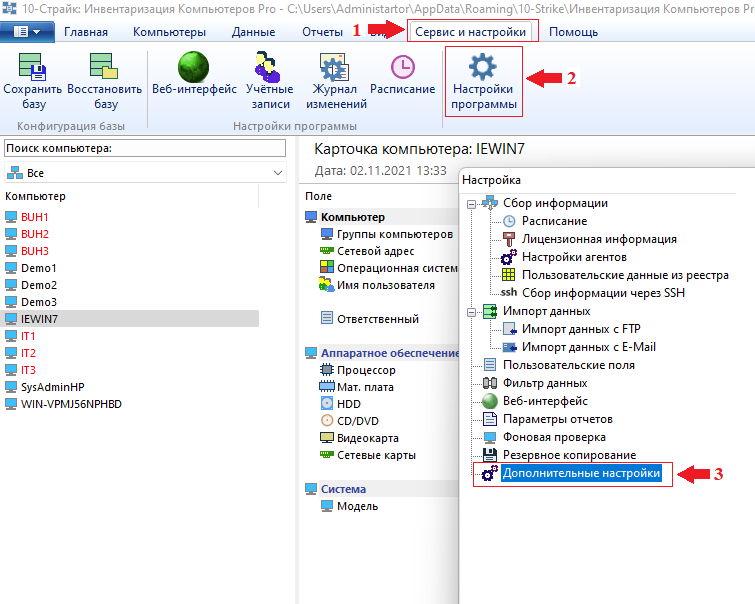This screenshot has width=755, height=604.
Task: Open the Все group dropdown
Action: coord(145,172)
